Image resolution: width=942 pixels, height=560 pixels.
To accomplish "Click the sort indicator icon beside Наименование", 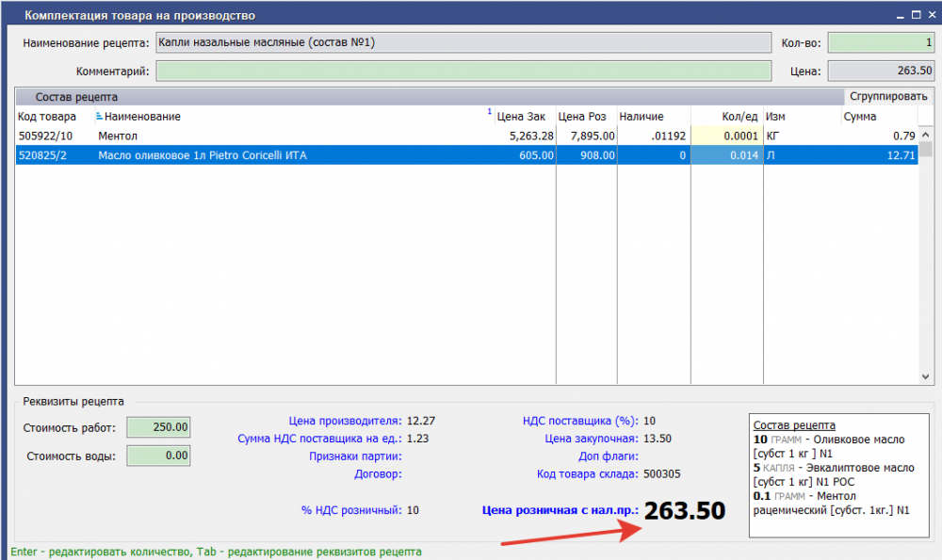I will [x=99, y=117].
